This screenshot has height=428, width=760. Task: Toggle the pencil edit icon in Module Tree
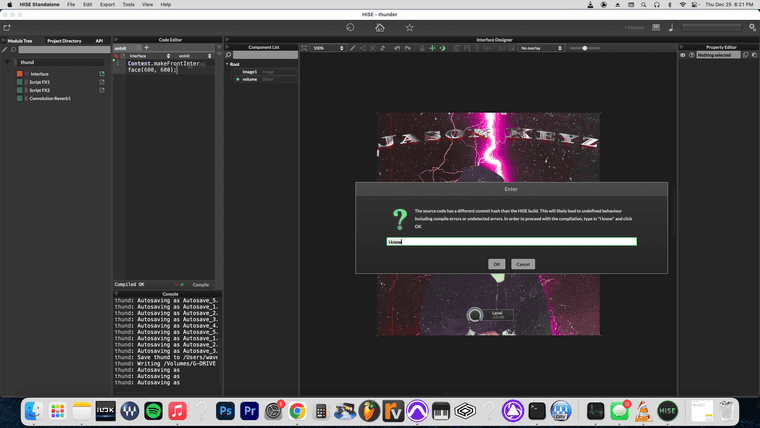[4, 49]
